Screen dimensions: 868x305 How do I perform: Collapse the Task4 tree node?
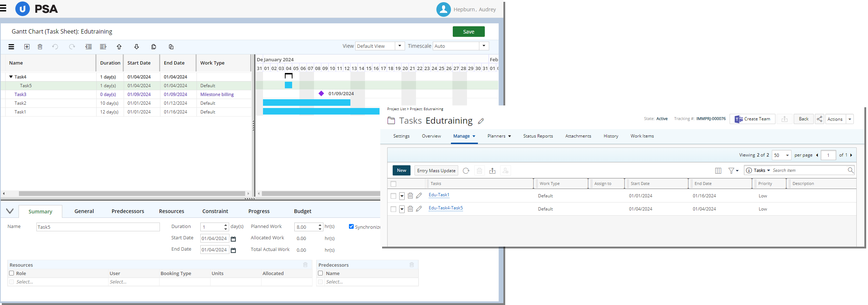point(11,77)
